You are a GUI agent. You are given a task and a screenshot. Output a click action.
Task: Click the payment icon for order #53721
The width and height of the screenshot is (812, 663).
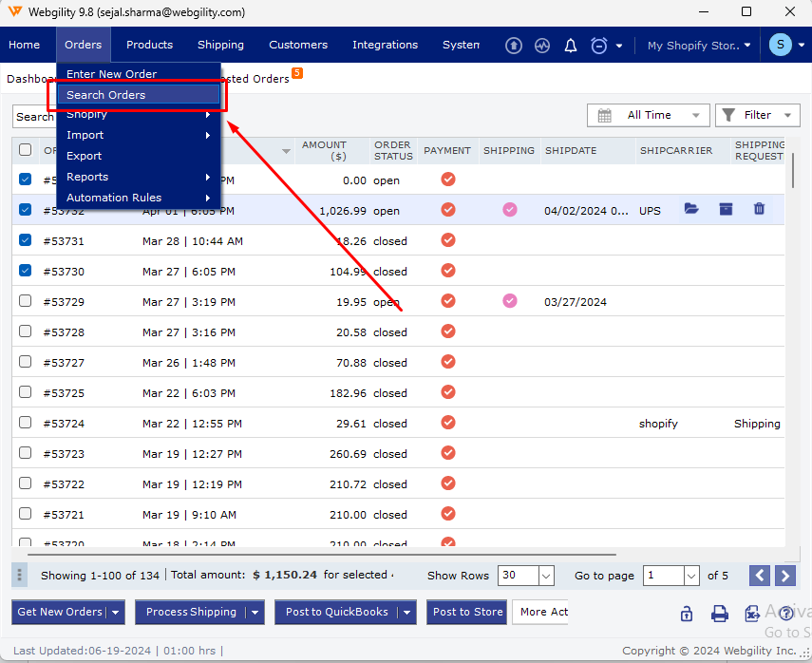click(x=448, y=514)
